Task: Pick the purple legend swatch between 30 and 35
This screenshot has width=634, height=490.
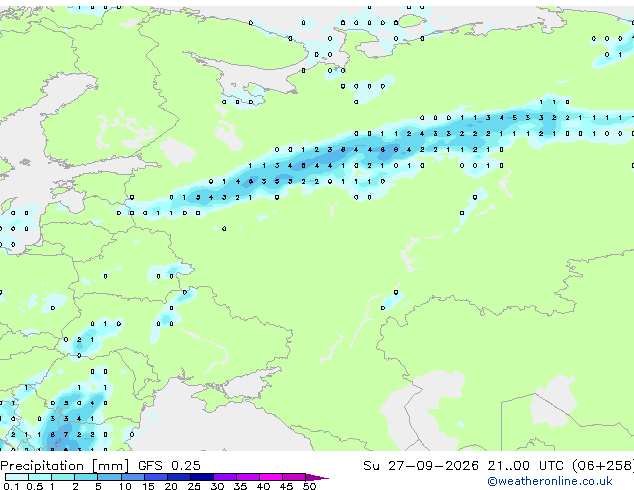Action: pos(224,477)
